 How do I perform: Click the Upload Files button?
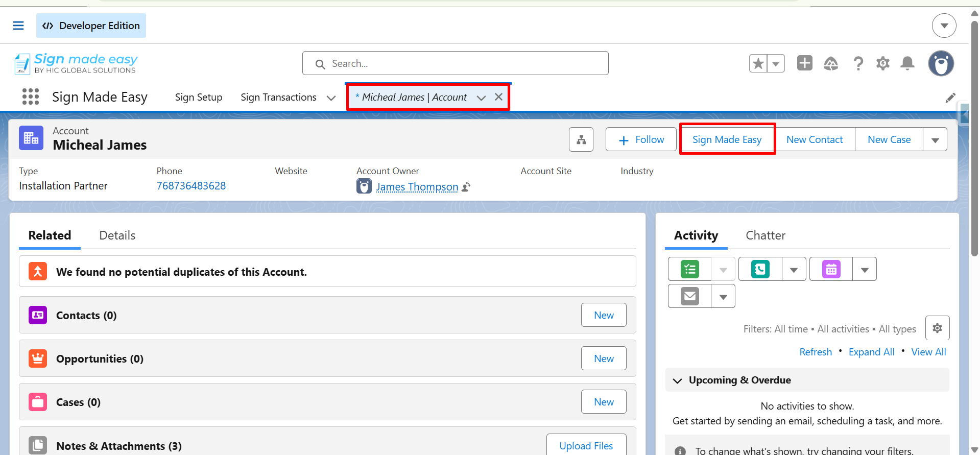tap(586, 445)
